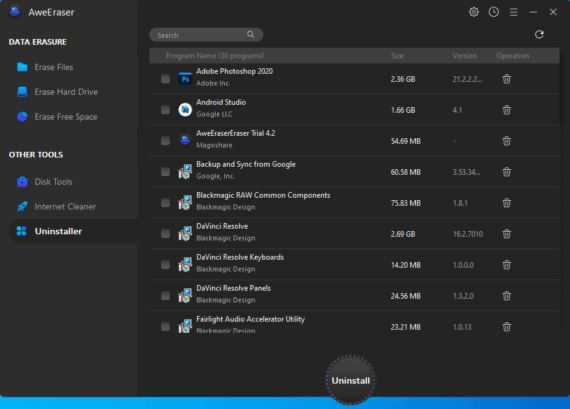Sort by Version column header
Viewport: 570px width, 409px height.
465,56
